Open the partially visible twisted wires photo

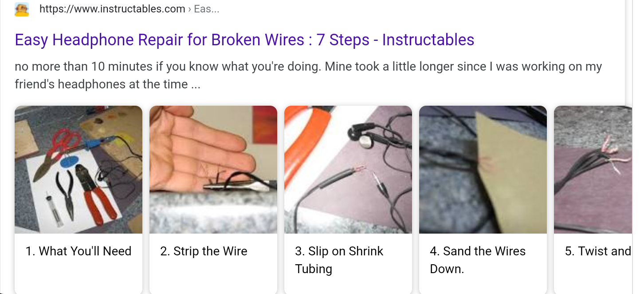click(593, 170)
